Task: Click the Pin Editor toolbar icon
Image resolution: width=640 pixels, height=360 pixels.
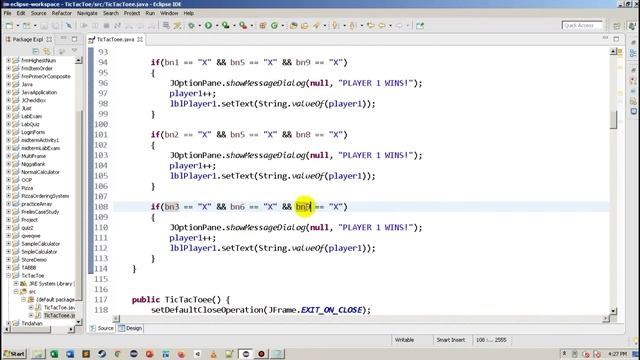Action: coord(420,26)
